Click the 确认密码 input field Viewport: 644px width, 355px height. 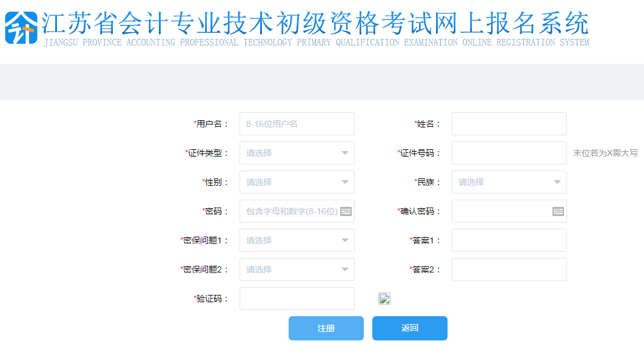[x=503, y=211]
